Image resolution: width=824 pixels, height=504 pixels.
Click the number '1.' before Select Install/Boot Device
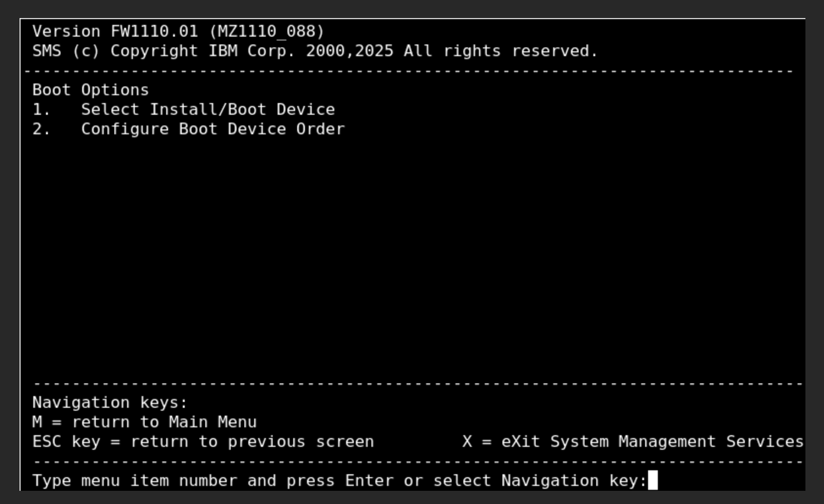(41, 109)
